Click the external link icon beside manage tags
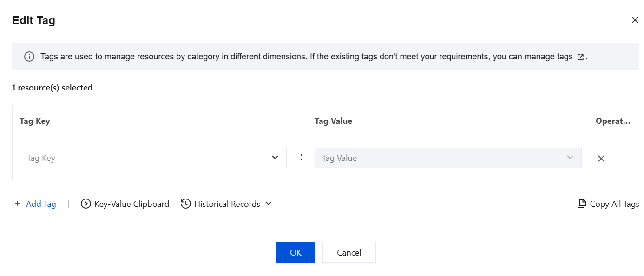 [580, 57]
